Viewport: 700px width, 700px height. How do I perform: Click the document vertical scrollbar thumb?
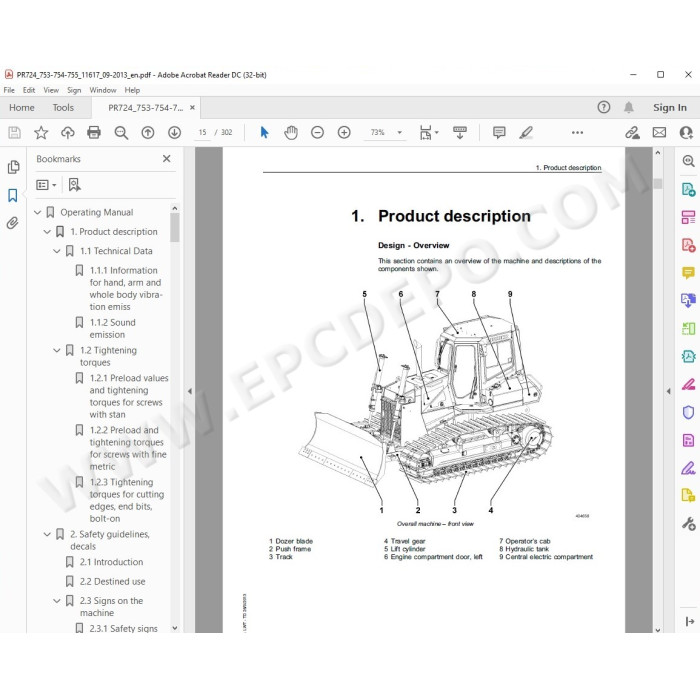[x=658, y=183]
